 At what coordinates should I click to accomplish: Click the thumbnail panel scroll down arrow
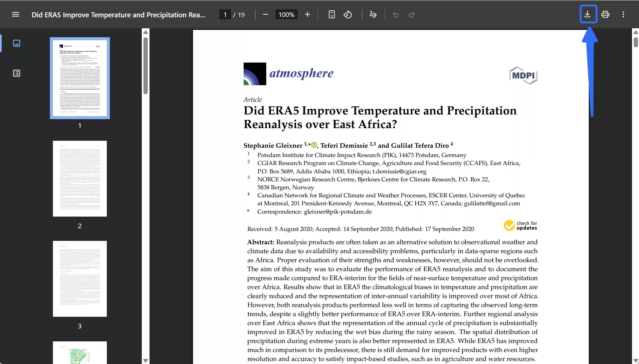pos(145,360)
